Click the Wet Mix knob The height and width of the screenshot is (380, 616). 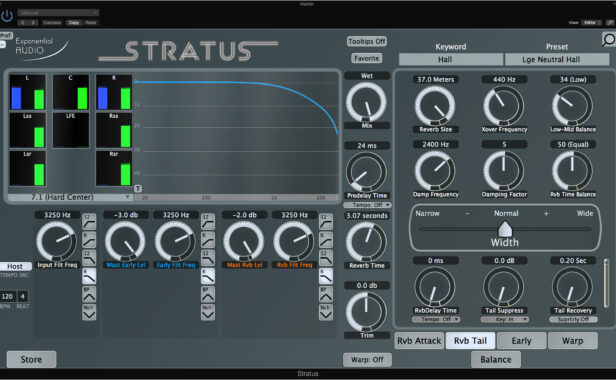[x=367, y=102]
